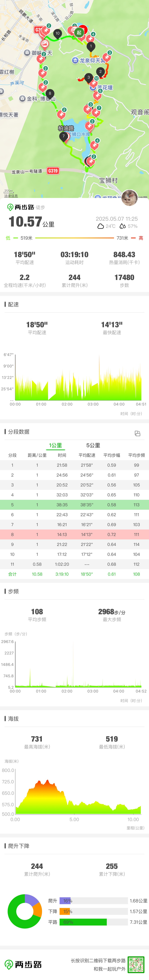Image resolution: width=149 pixels, height=980 pixels.
Task: Tap the climb/descent donut chart
Action: pyautogui.click(x=25, y=911)
